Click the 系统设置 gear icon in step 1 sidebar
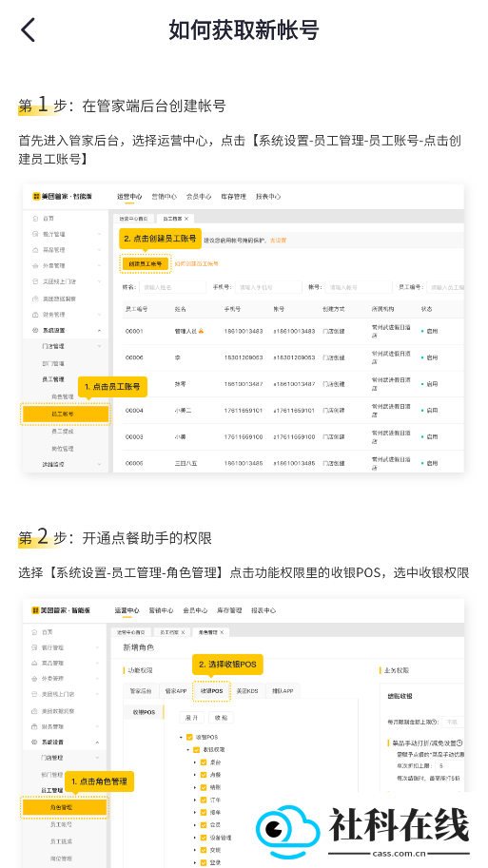Image resolution: width=488 pixels, height=868 pixels. pyautogui.click(x=36, y=331)
